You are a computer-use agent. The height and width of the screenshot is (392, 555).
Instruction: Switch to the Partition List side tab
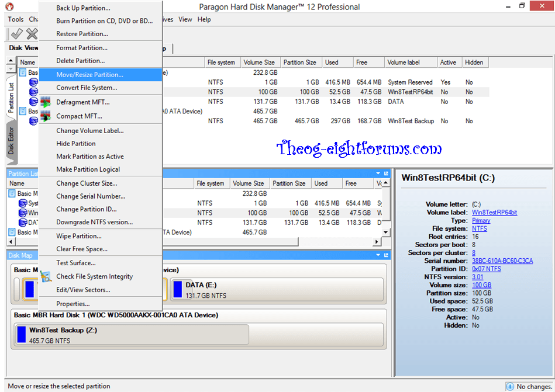(11, 98)
